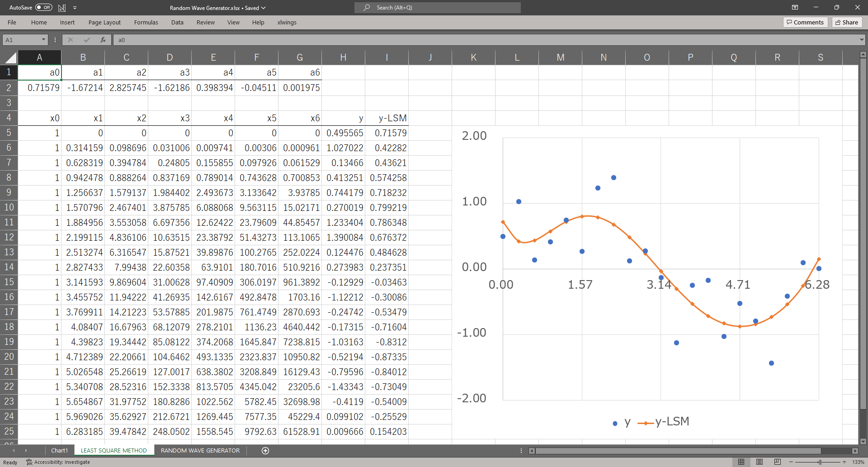868x467 pixels.
Task: Switch to Normal view icon
Action: click(741, 462)
